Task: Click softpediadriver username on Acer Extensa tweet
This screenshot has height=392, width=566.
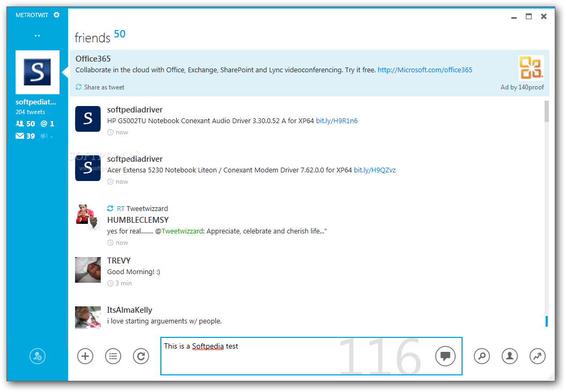Action: [135, 159]
